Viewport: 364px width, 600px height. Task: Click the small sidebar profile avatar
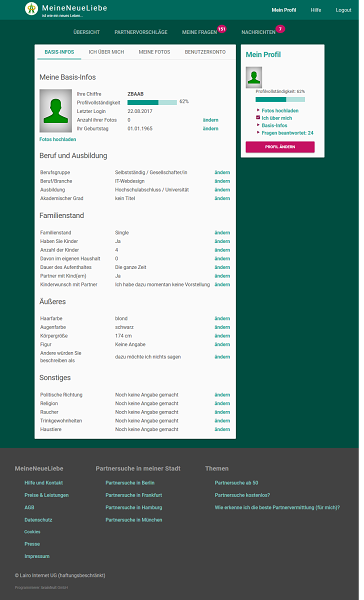(x=254, y=78)
